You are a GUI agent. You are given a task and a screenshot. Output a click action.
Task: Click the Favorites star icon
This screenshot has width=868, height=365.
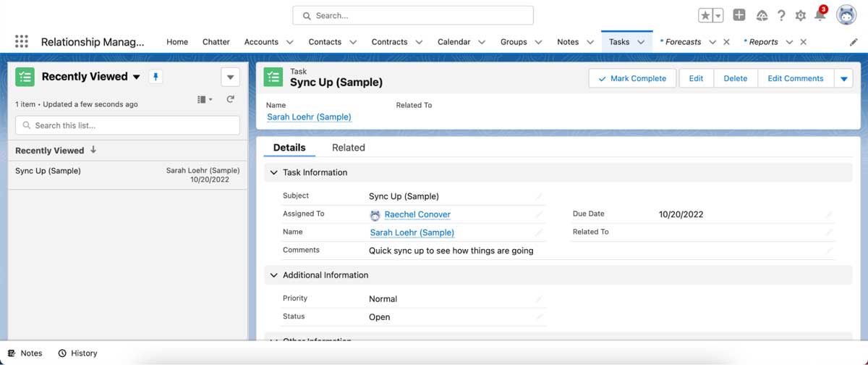pyautogui.click(x=705, y=16)
